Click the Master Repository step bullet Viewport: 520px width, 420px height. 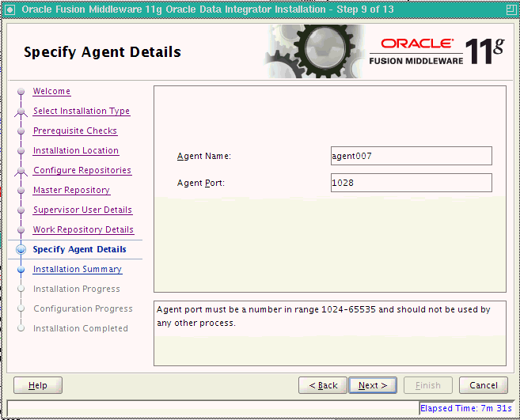21,191
